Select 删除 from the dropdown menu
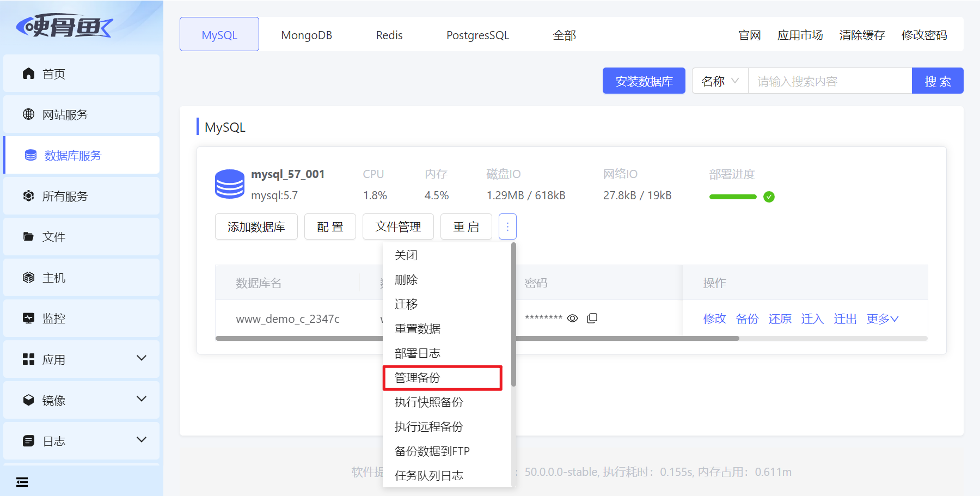The height and width of the screenshot is (496, 980). [x=446, y=280]
